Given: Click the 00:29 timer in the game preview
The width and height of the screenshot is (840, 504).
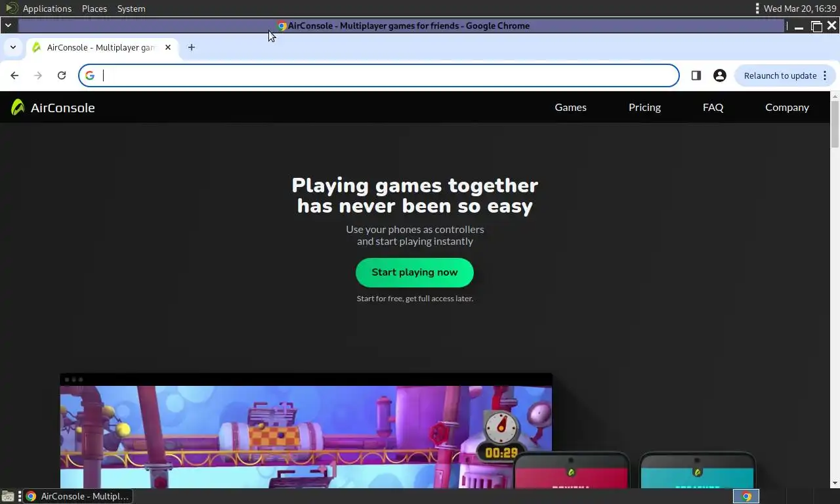Looking at the screenshot, I should pyautogui.click(x=501, y=453).
